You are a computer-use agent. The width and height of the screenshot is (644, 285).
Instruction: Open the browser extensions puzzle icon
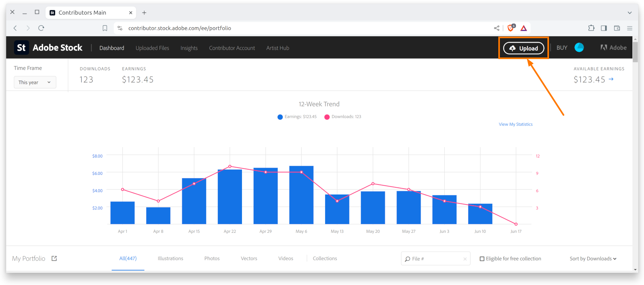point(591,28)
